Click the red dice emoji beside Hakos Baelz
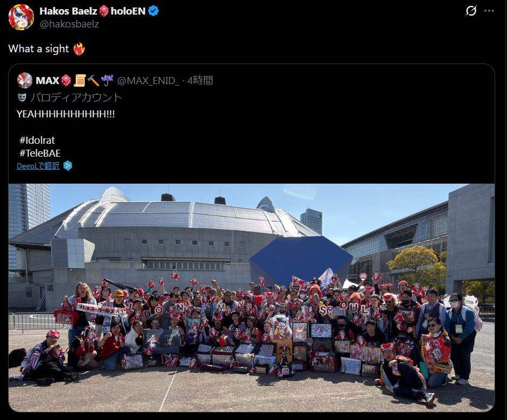 pos(104,11)
